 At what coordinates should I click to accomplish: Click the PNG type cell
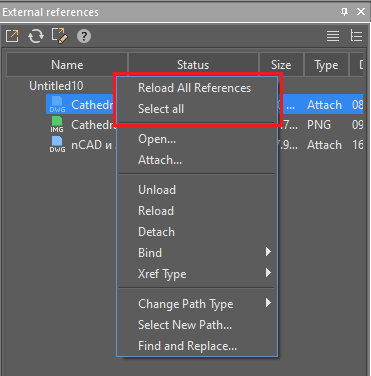[319, 125]
